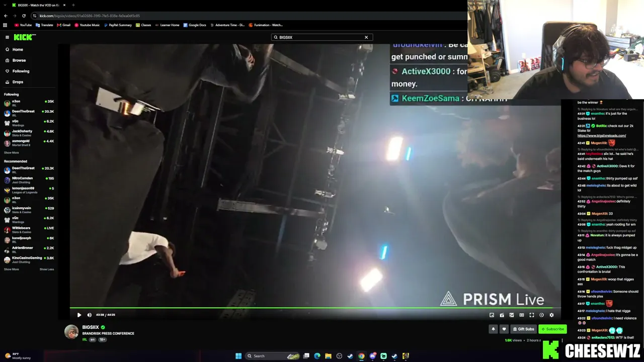
Task: Open the bigsixreloads.com chat link
Action: pos(602,135)
